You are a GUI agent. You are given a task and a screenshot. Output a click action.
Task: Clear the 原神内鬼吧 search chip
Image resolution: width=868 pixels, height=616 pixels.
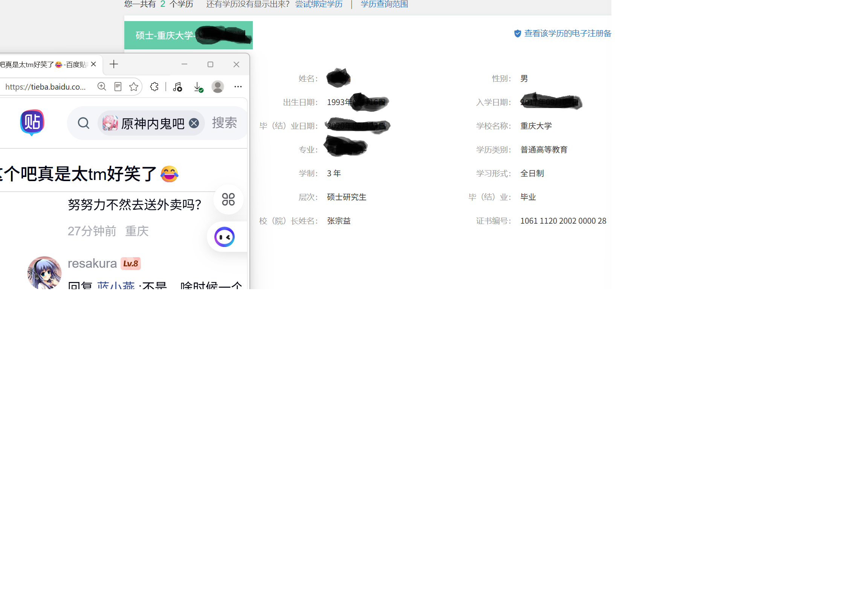pyautogui.click(x=194, y=123)
